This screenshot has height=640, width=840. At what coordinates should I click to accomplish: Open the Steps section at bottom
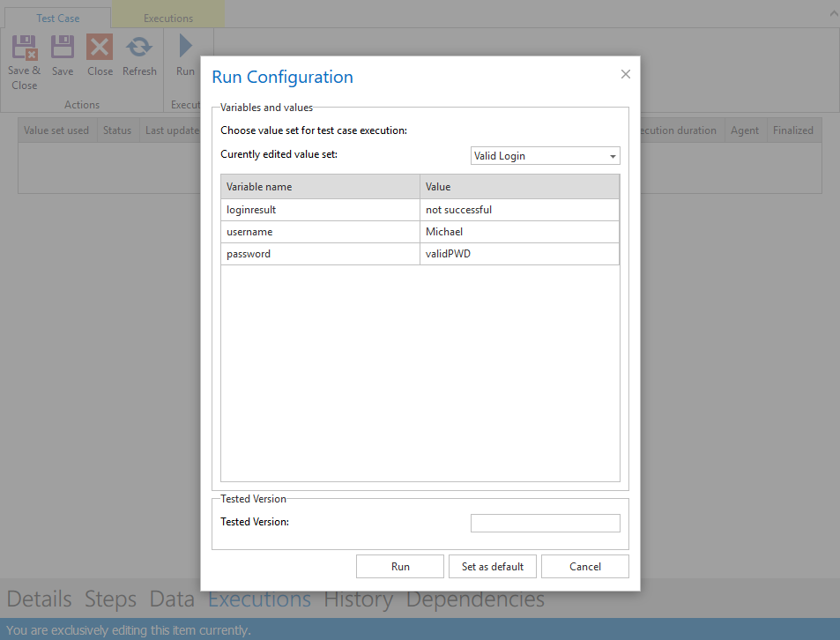[110, 599]
